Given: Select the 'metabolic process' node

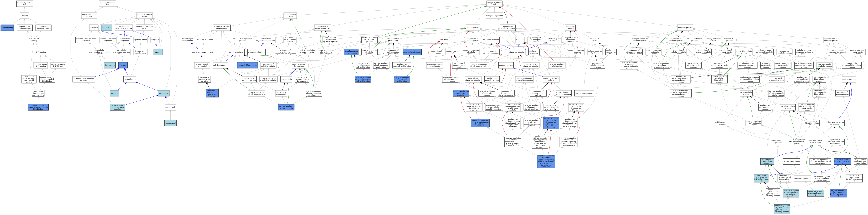Looking at the screenshot, I should 685,28.
